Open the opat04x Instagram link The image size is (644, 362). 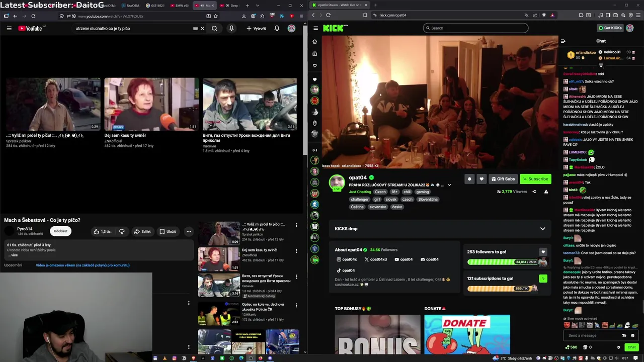tap(347, 259)
